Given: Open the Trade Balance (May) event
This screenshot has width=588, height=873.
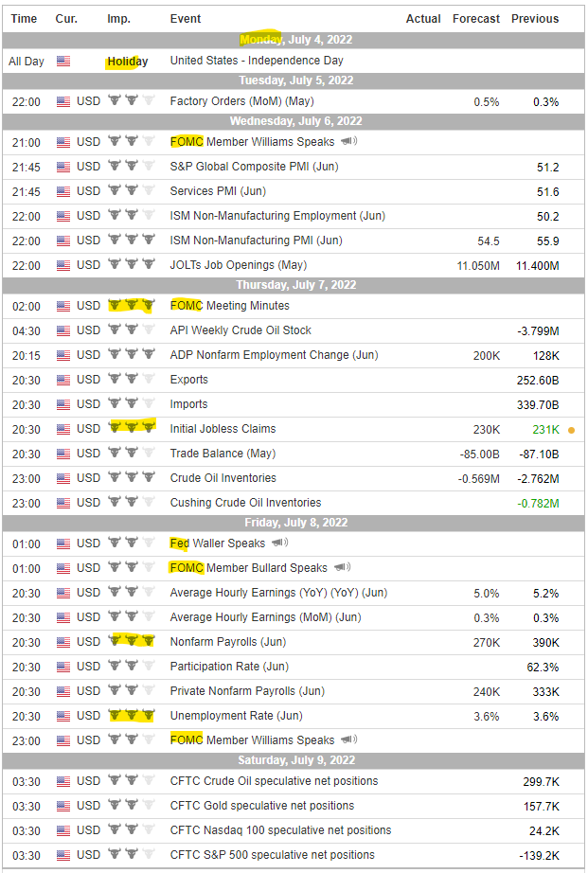Looking at the screenshot, I should click(223, 454).
